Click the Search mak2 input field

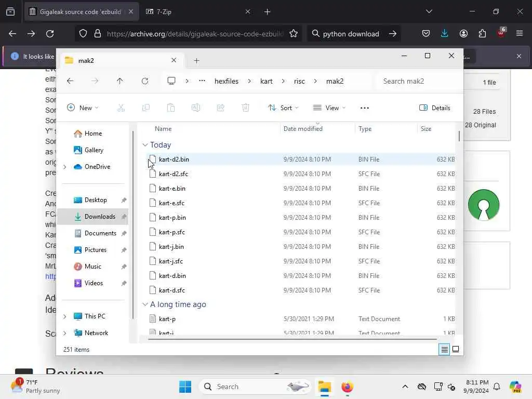coord(418,81)
